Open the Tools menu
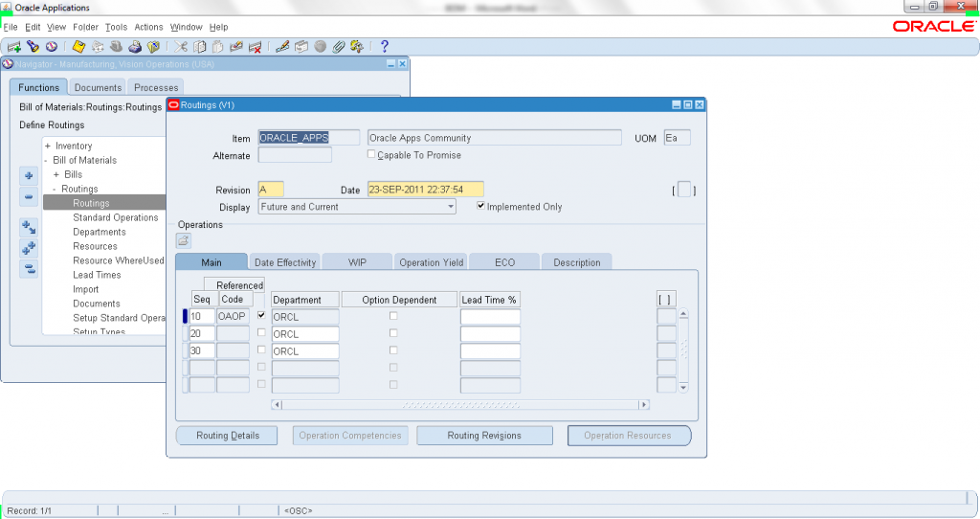 coord(116,27)
